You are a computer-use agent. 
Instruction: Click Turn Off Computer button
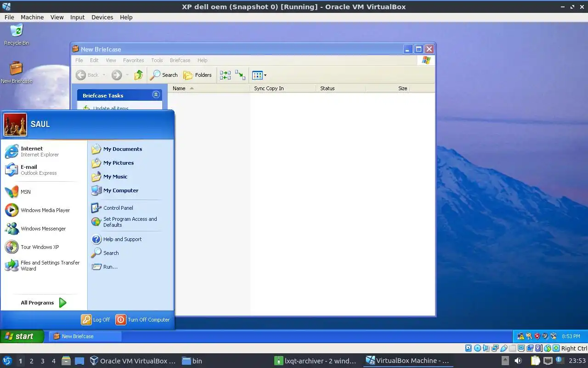click(x=143, y=320)
